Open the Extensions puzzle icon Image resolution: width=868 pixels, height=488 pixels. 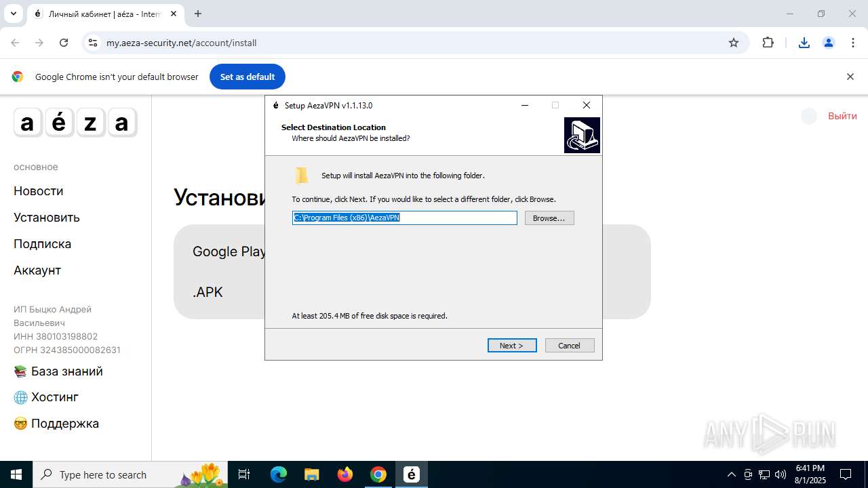pyautogui.click(x=768, y=43)
